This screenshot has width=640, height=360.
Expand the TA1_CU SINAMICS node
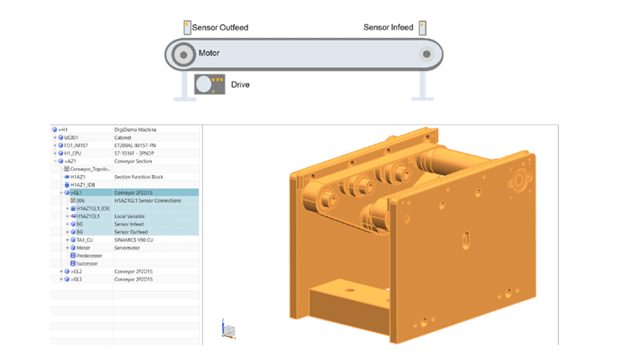(68, 240)
